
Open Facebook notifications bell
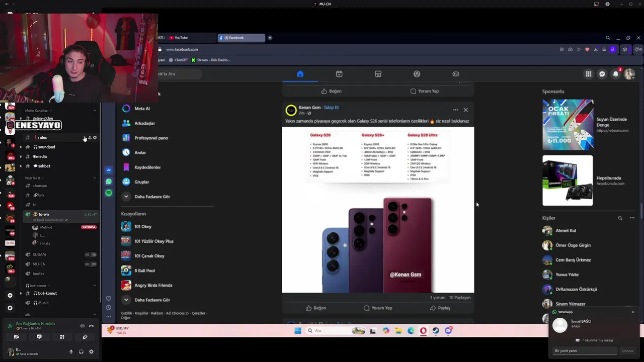pos(615,74)
